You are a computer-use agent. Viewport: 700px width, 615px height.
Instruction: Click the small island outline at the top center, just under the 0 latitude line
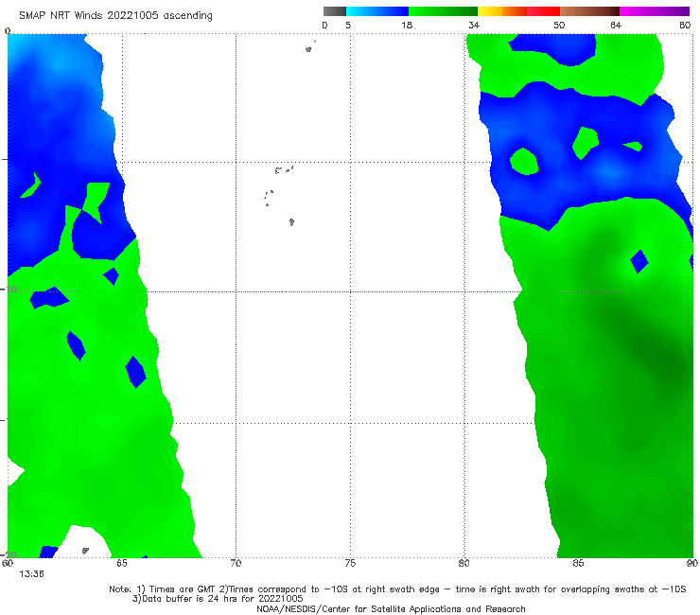pyautogui.click(x=308, y=49)
